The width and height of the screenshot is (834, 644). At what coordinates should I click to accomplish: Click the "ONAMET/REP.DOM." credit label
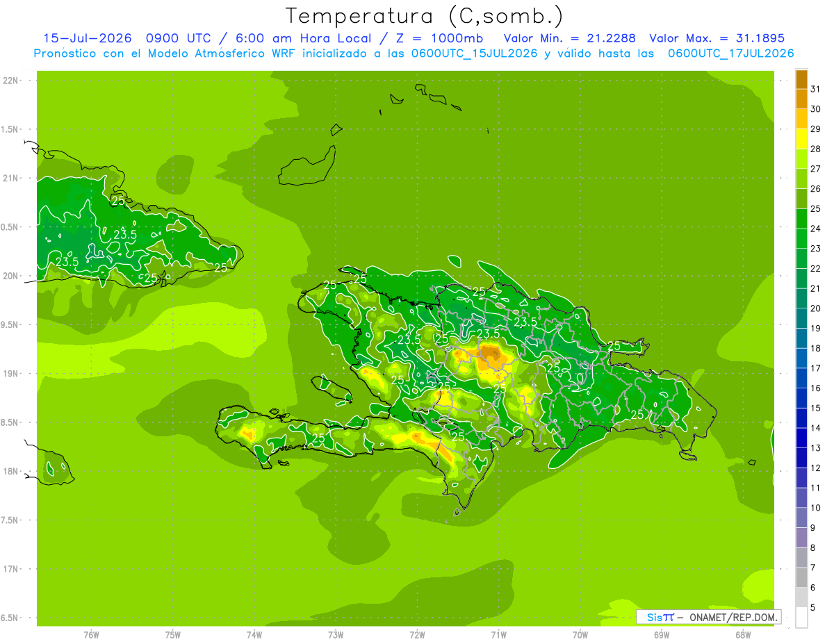733,617
